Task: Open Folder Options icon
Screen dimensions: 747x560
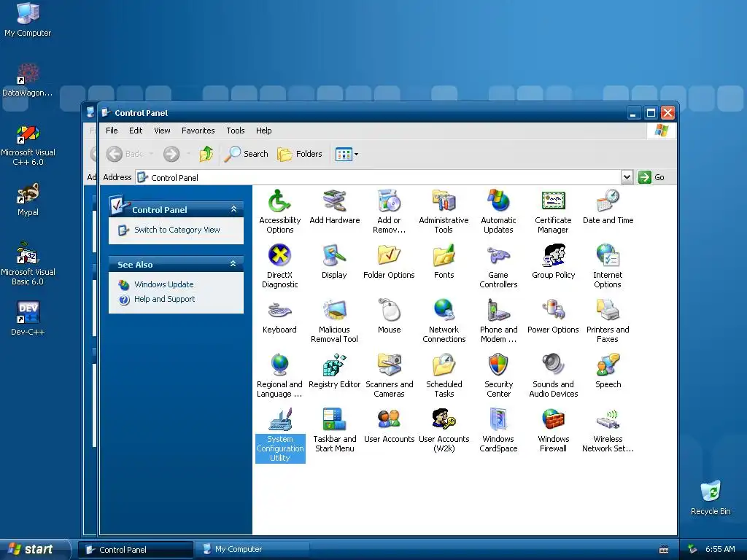Action: (389, 262)
